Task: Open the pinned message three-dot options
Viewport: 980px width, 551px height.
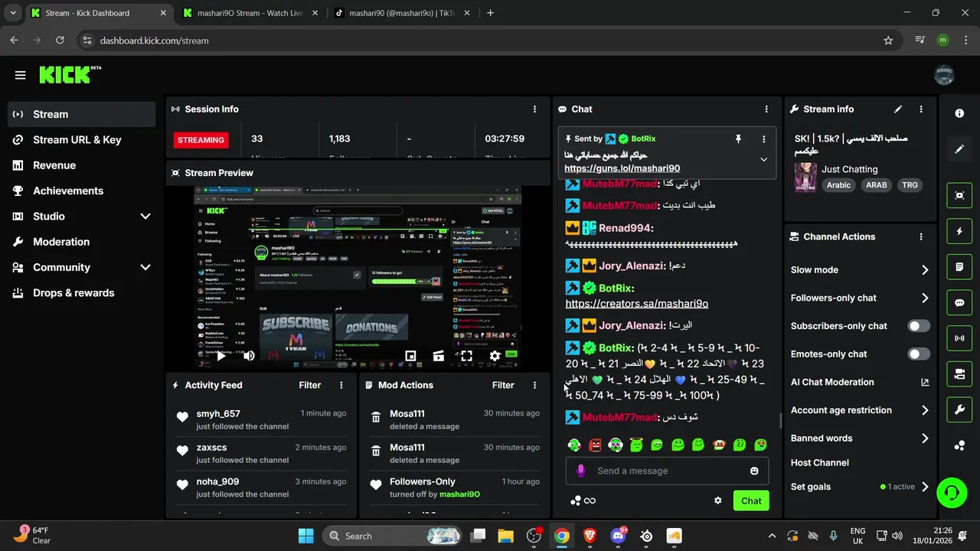Action: (x=763, y=139)
